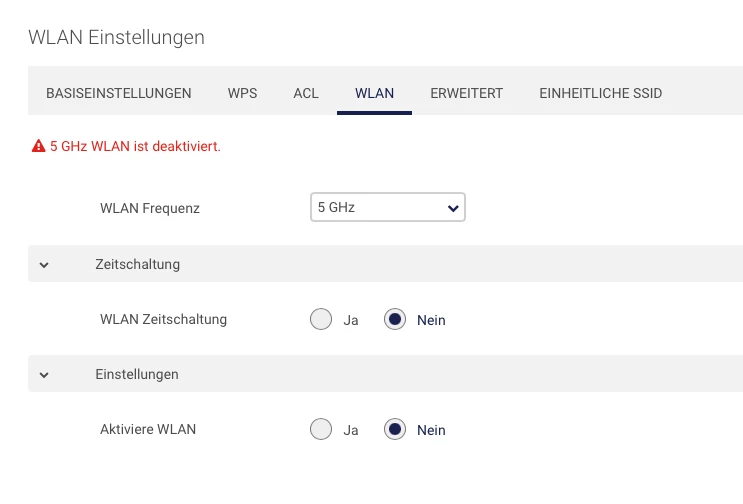The image size is (743, 504).
Task: Open the ERWEITERT tab
Action: [466, 93]
